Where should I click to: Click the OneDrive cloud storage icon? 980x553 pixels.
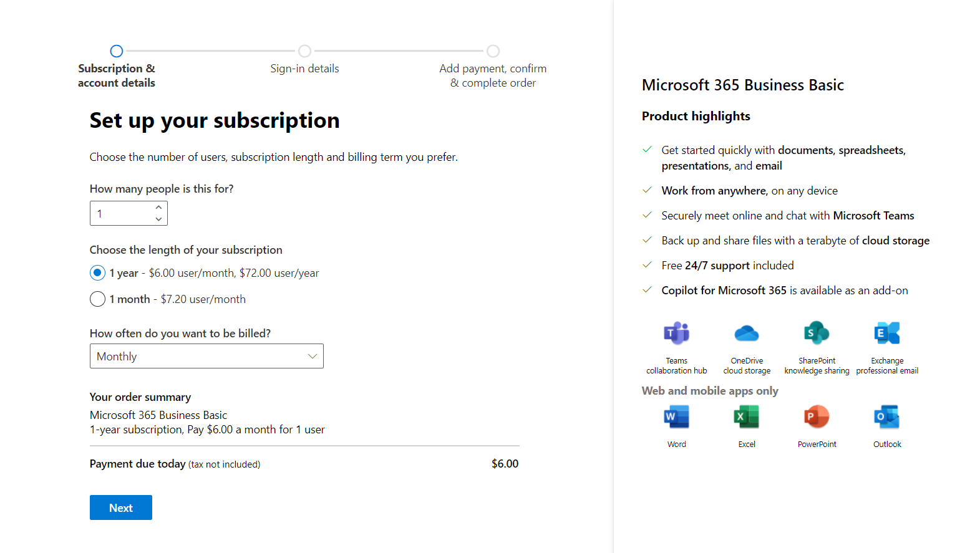(x=747, y=334)
